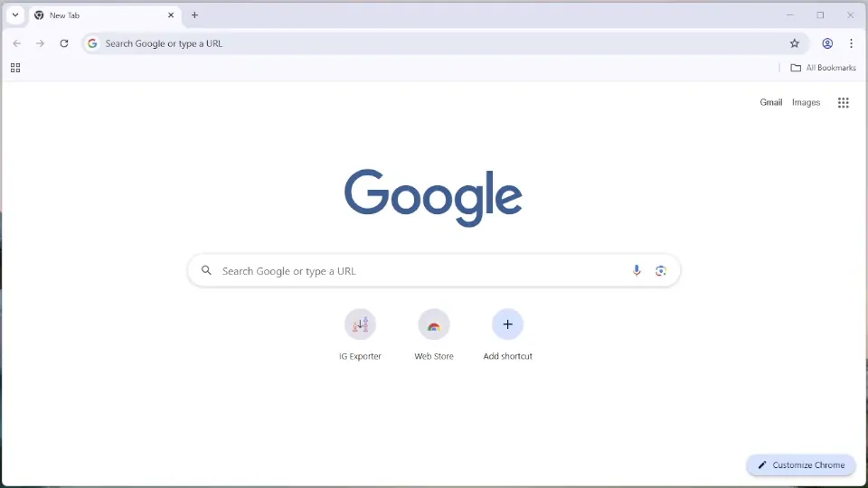Open a new tab with plus button

tap(194, 15)
